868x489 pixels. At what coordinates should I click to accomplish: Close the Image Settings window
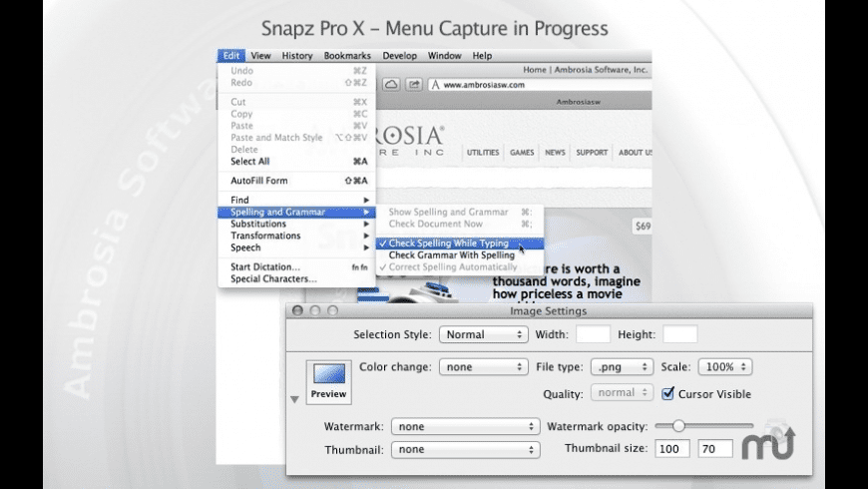[297, 310]
